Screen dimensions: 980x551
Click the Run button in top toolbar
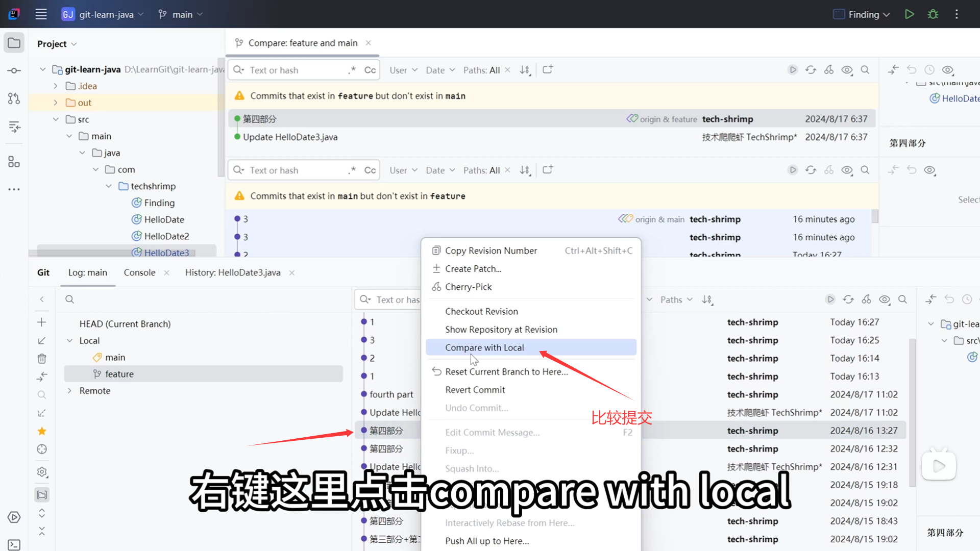pyautogui.click(x=909, y=14)
